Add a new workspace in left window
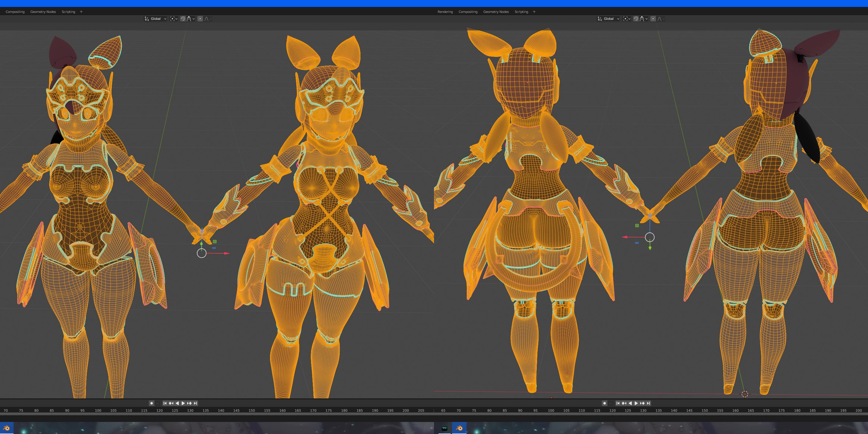This screenshot has height=434, width=868. (81, 12)
